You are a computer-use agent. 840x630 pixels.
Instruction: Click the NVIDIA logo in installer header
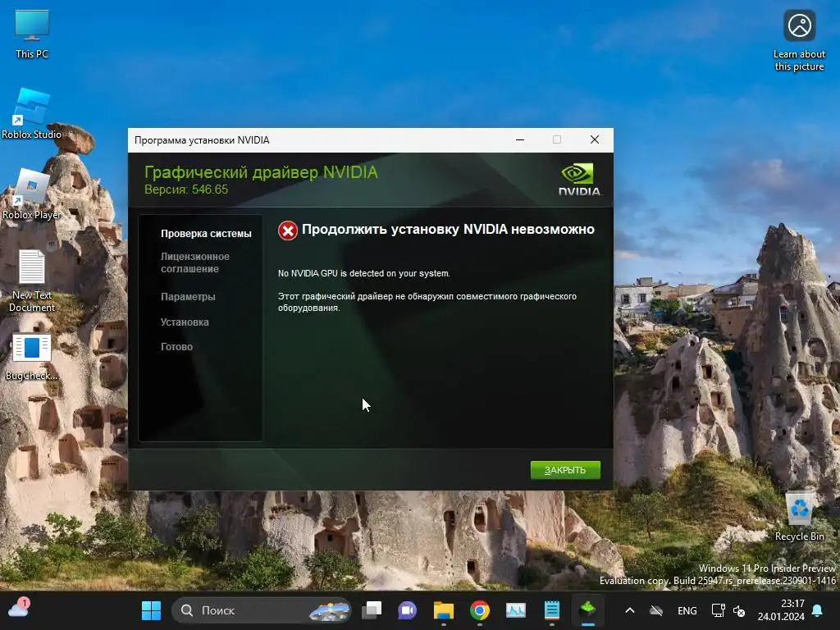578,180
